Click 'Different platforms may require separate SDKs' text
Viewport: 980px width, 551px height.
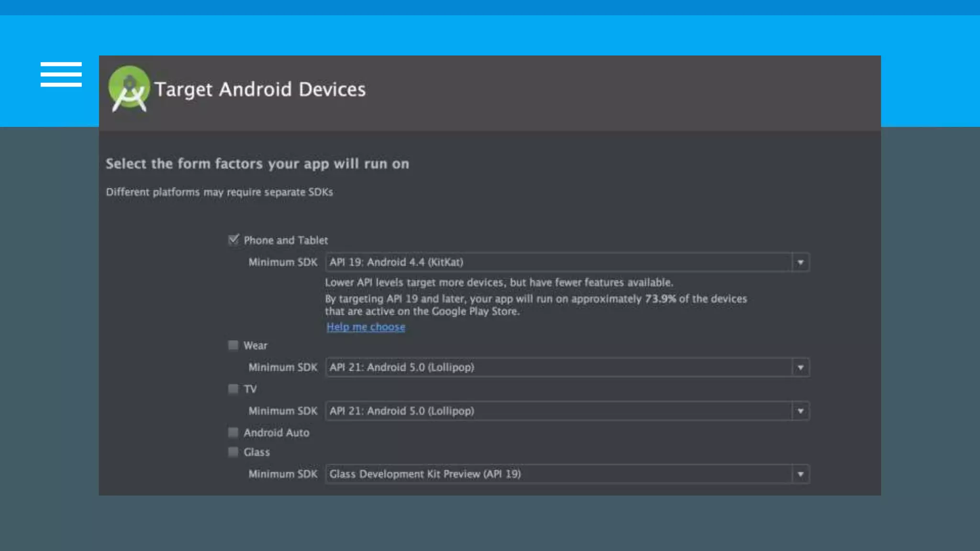tap(219, 192)
